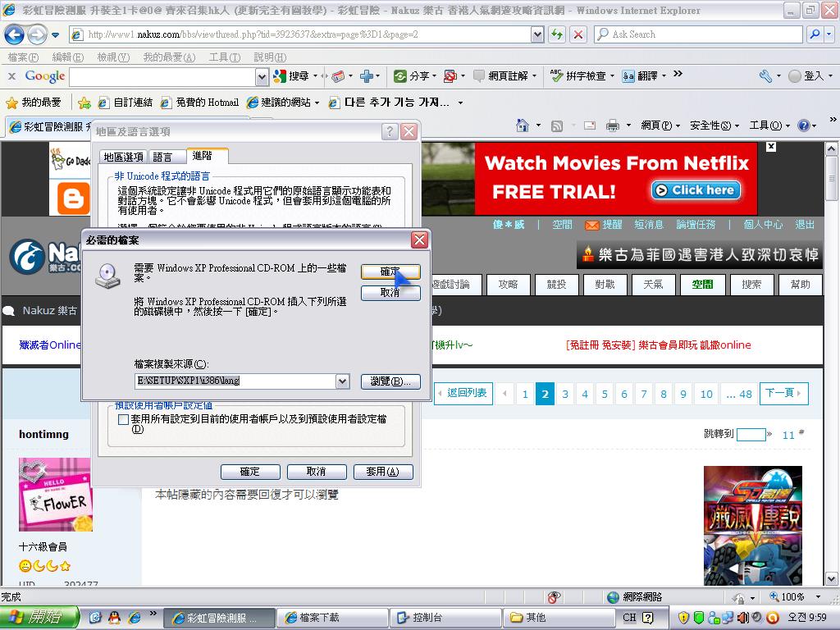Open the File (檔案) menu
This screenshot has height=630, width=840.
click(23, 57)
